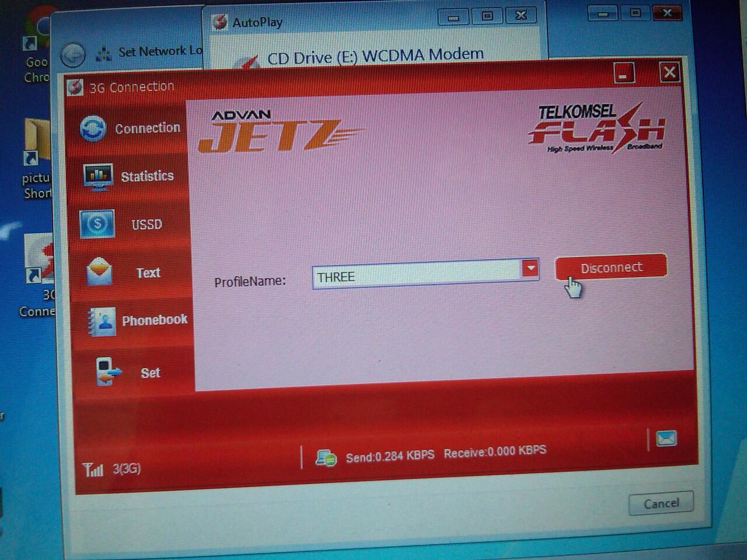This screenshot has width=747, height=560.
Task: Maximize the AutoPlay window
Action: coord(487,16)
